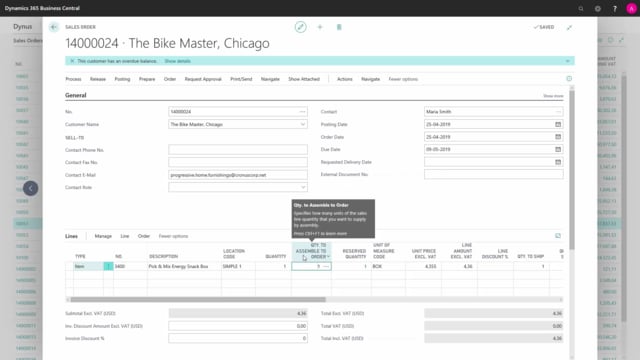Open the Line menu in Lines
640x360 pixels.
(x=124, y=236)
